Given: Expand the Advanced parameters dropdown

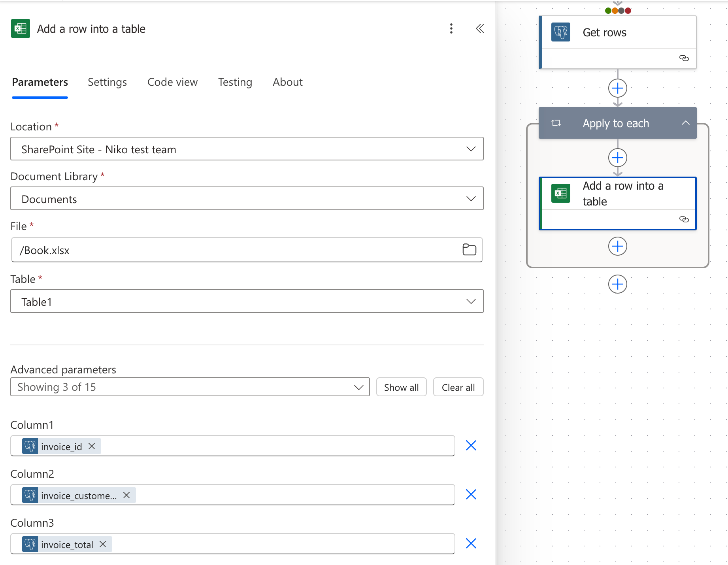Looking at the screenshot, I should tap(190, 387).
